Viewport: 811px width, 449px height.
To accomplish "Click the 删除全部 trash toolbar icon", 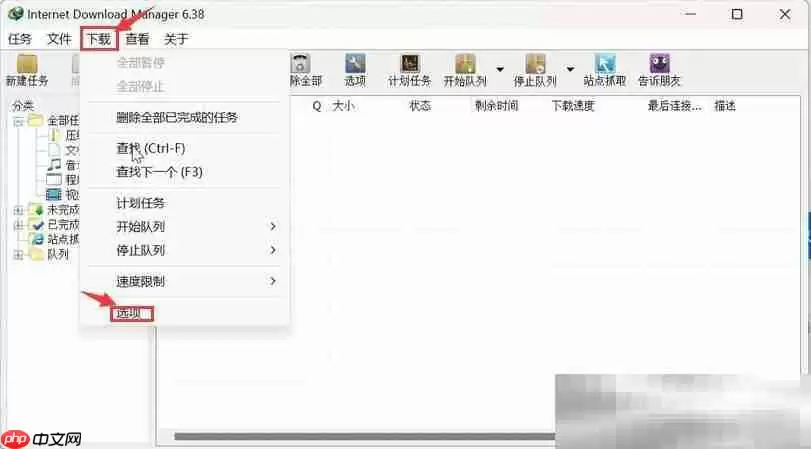I will tap(304, 70).
